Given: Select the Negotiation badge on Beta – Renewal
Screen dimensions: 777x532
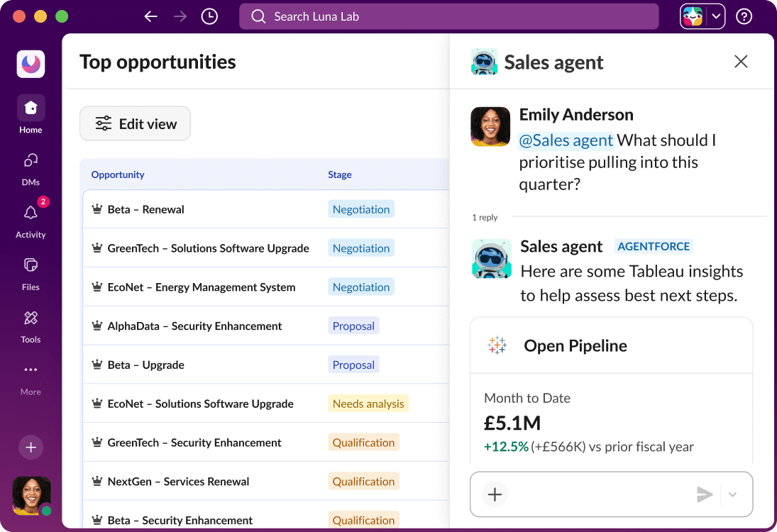Looking at the screenshot, I should point(361,209).
